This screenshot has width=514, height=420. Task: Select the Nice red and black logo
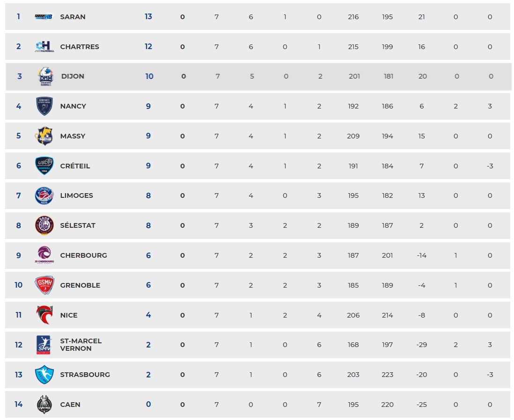[44, 315]
